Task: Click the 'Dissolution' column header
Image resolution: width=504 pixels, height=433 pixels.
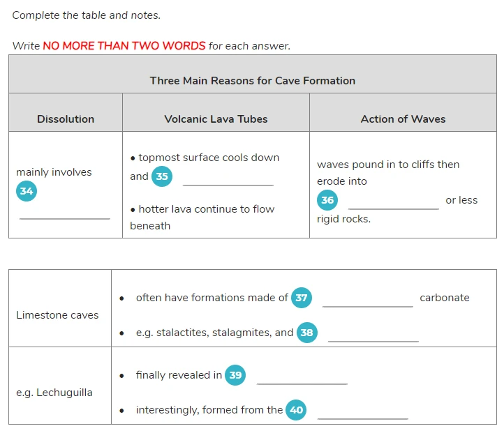Action: click(66, 119)
